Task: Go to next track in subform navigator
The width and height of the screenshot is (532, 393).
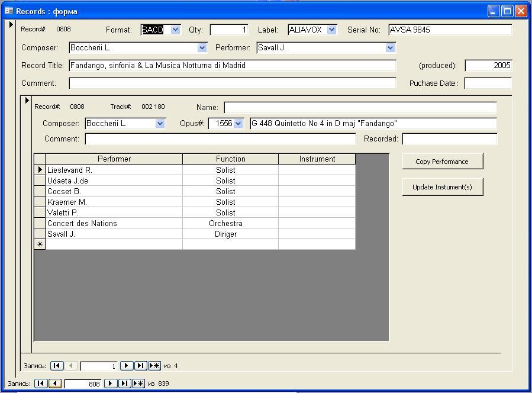Action: (x=126, y=366)
